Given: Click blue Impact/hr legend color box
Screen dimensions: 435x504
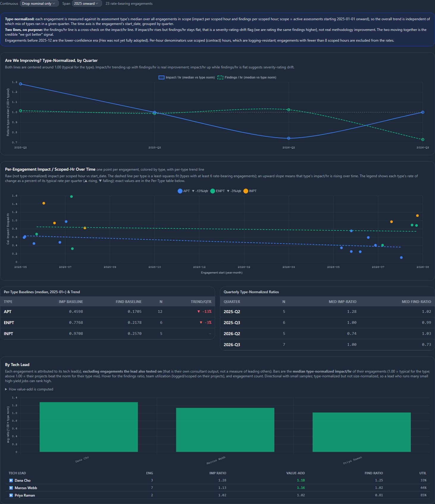Looking at the screenshot, I should 162,77.
